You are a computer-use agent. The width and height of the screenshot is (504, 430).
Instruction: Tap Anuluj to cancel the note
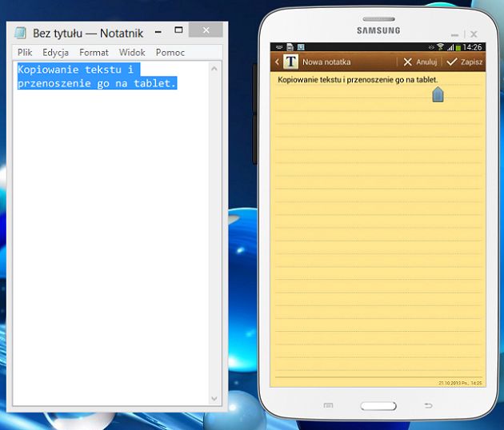click(x=421, y=62)
